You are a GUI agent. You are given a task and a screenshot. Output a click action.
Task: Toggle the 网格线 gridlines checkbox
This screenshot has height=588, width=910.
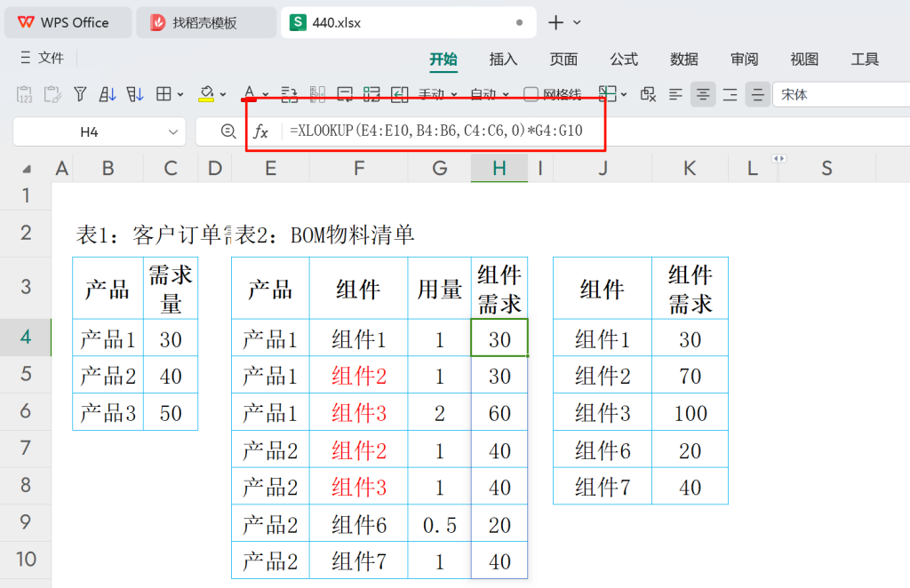[531, 94]
